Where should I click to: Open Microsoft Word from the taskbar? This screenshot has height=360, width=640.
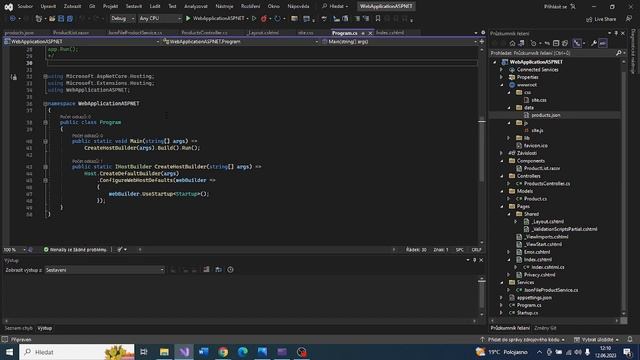pyautogui.click(x=203, y=352)
